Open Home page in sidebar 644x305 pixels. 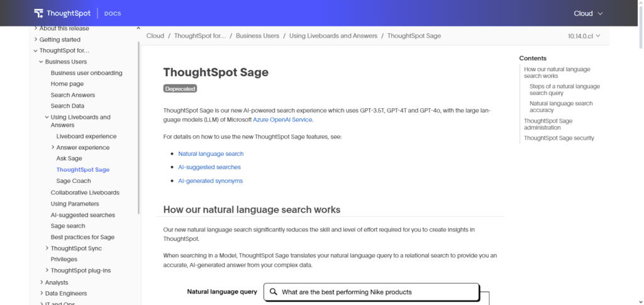coord(67,84)
